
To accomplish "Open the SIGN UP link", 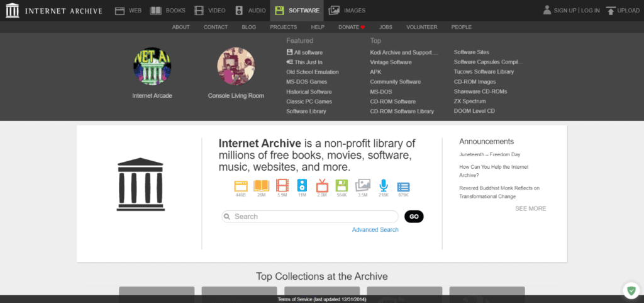I will [565, 11].
